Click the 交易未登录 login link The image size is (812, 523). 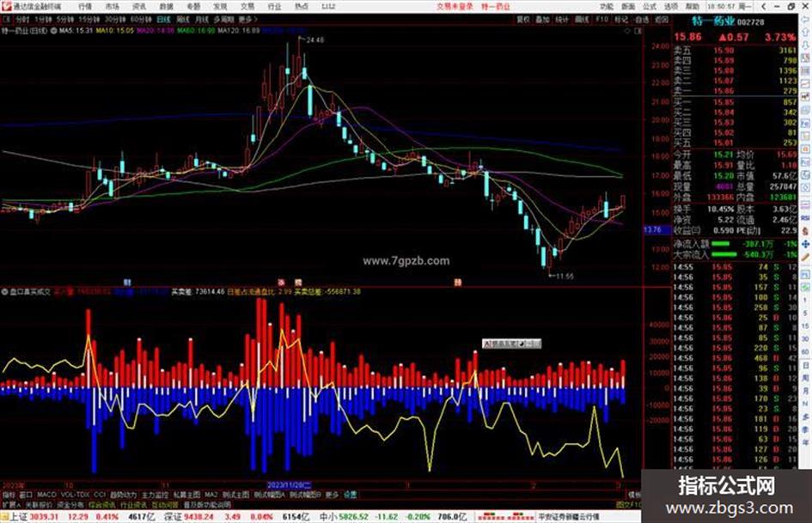click(455, 7)
